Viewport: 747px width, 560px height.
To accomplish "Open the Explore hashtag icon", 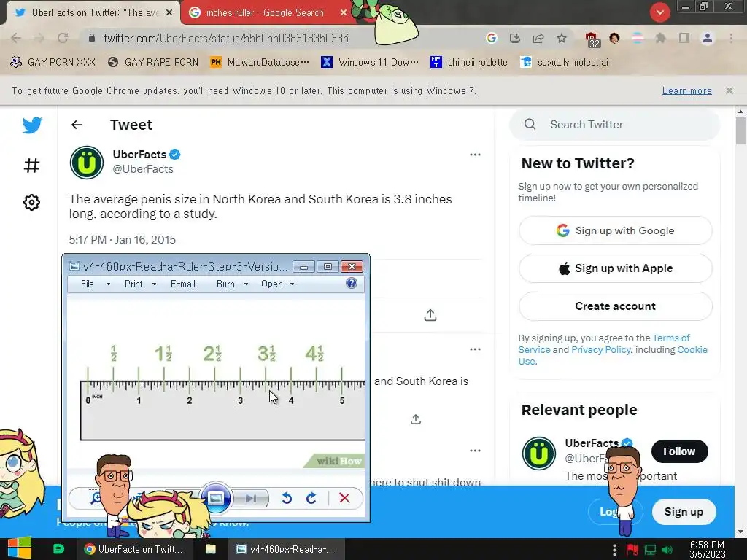I will 31,166.
